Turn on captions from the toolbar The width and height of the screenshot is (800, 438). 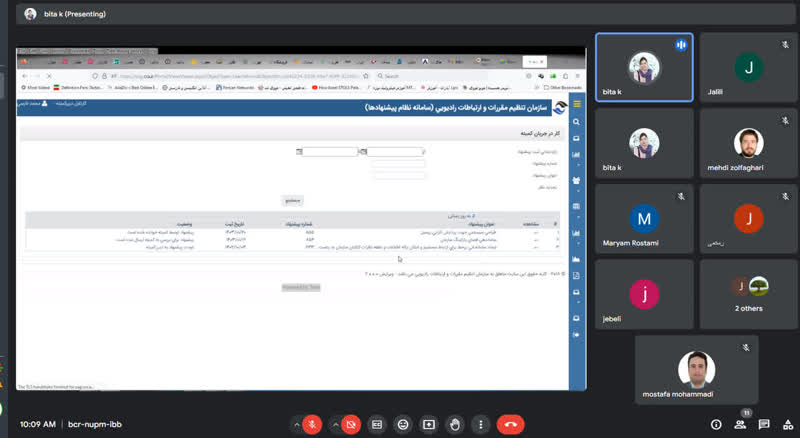coord(377,424)
